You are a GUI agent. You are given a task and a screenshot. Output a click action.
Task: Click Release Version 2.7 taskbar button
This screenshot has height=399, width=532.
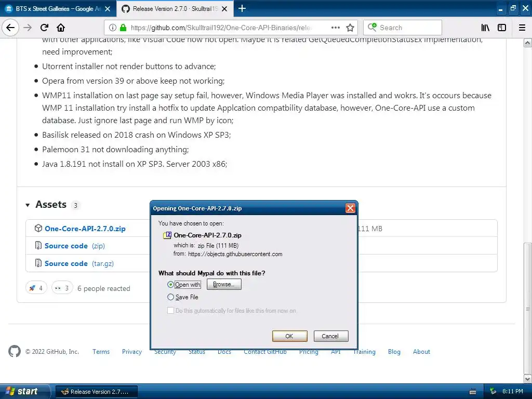pyautogui.click(x=96, y=392)
